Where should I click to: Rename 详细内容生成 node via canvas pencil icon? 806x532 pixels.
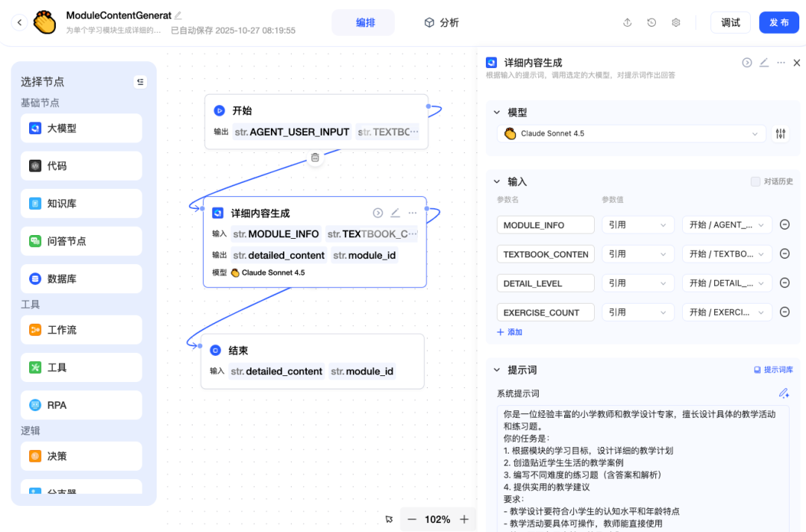[x=395, y=213]
